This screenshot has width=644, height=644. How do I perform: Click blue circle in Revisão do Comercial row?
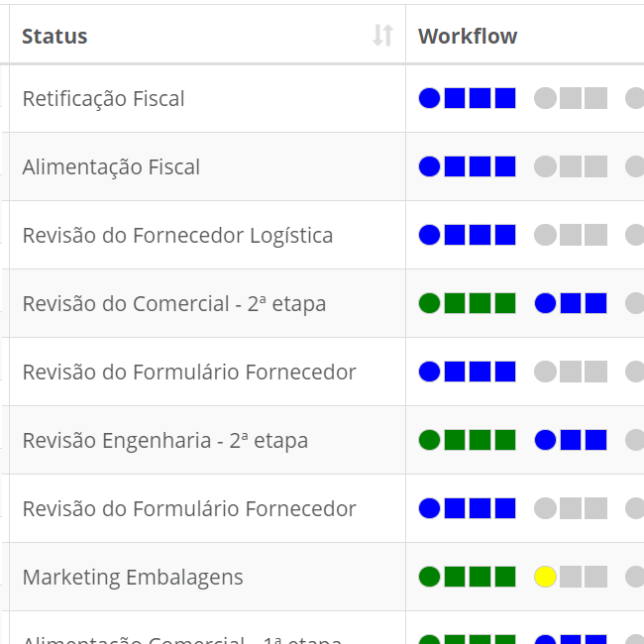pyautogui.click(x=545, y=303)
